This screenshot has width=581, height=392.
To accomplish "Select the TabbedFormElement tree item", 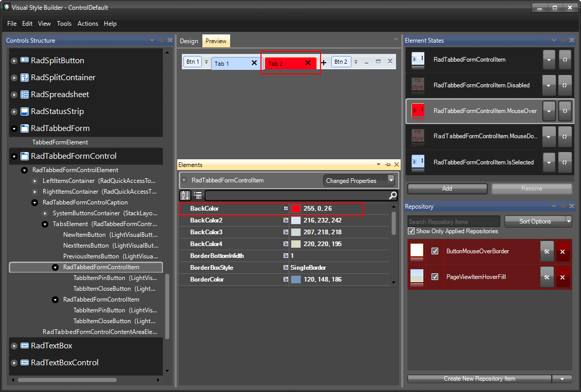I will (60, 142).
